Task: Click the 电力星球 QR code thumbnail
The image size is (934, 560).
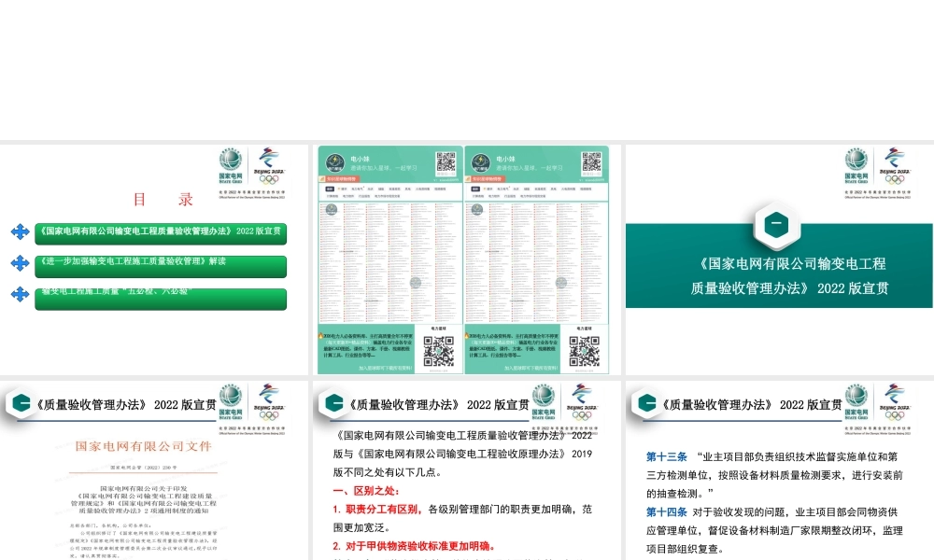Action: click(x=437, y=350)
